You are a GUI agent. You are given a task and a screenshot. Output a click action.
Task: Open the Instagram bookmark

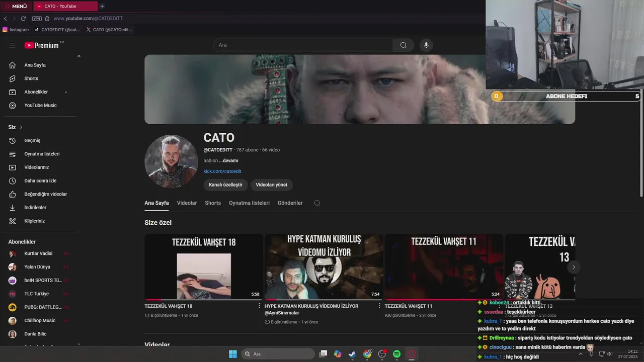[16, 30]
